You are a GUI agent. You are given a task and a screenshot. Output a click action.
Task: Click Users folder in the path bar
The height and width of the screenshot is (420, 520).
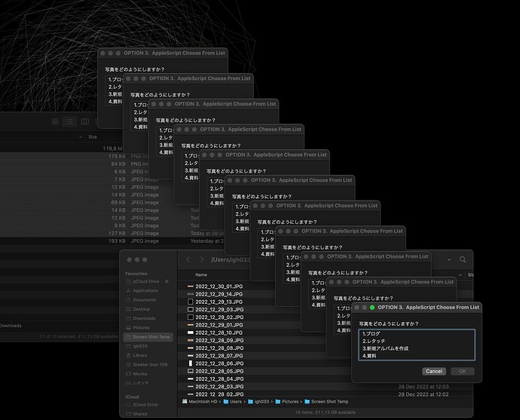pos(232,401)
